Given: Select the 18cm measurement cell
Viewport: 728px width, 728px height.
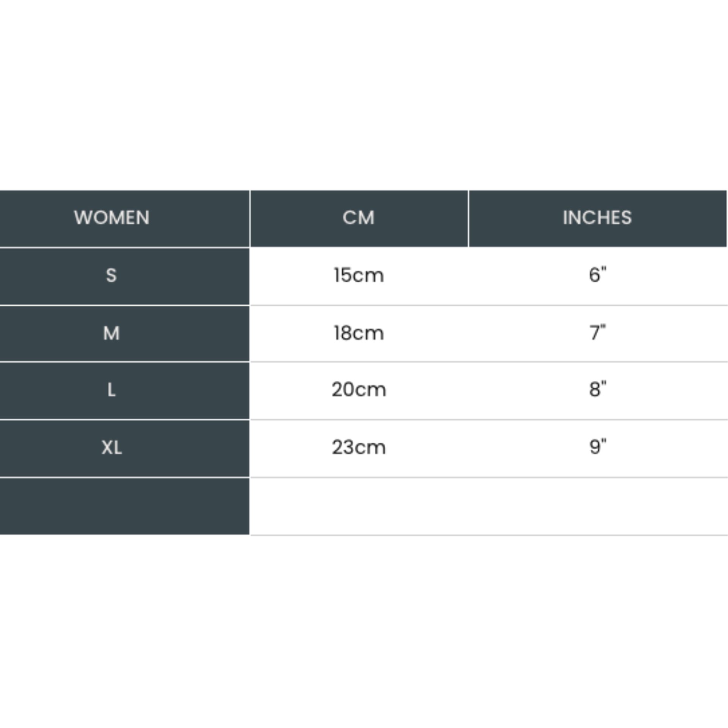Looking at the screenshot, I should pos(359,333).
